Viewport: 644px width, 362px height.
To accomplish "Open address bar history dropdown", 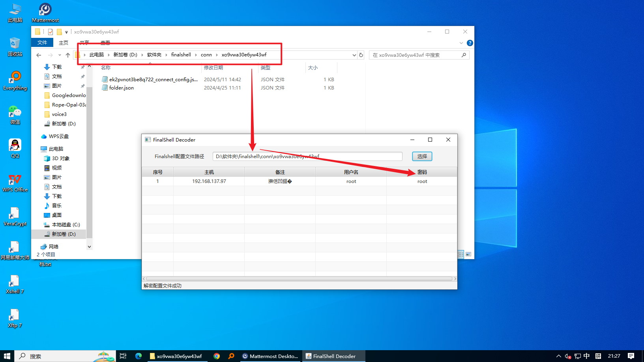I will (x=354, y=55).
